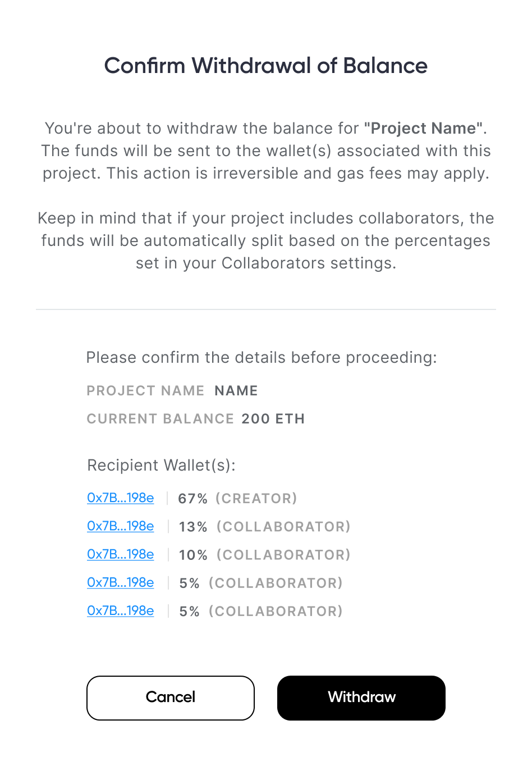Viewport: 532px width, 766px height.
Task: Click the bold "Project Name" text in description
Action: click(x=424, y=129)
